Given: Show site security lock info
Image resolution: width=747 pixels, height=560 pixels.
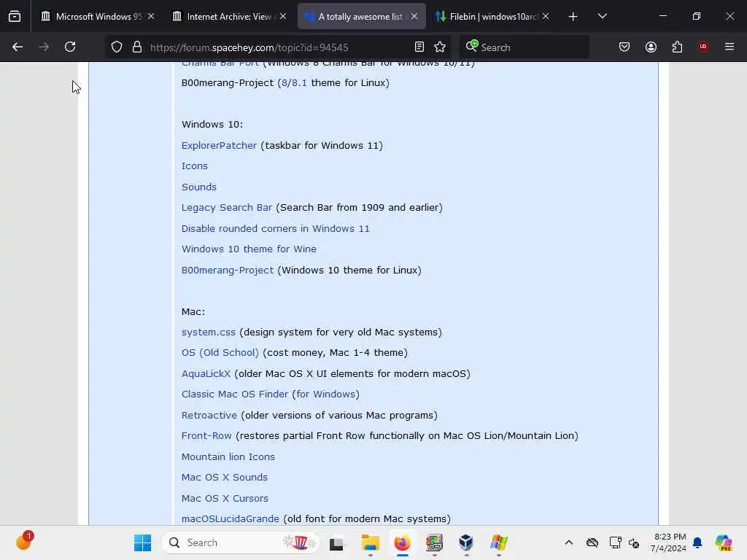Looking at the screenshot, I should pyautogui.click(x=137, y=47).
